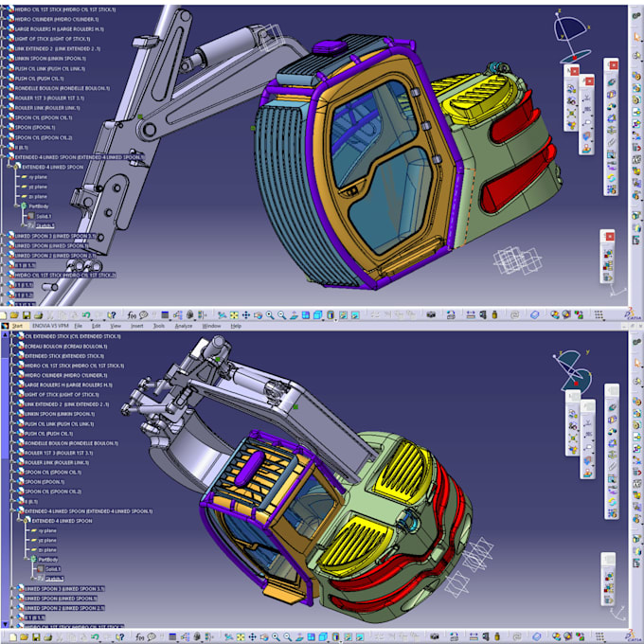Collapse EXTENDED 4 LINKED SPOON node in top tree
This screenshot has width=644, height=644.
click(x=9, y=167)
